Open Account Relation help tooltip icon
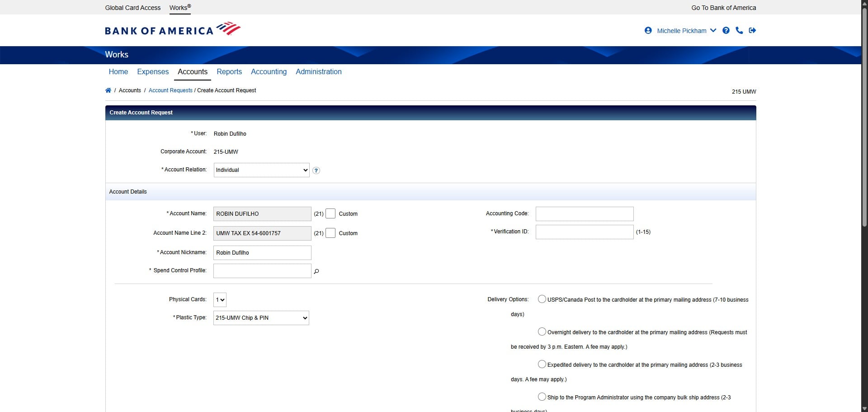This screenshot has height=412, width=868. point(316,170)
